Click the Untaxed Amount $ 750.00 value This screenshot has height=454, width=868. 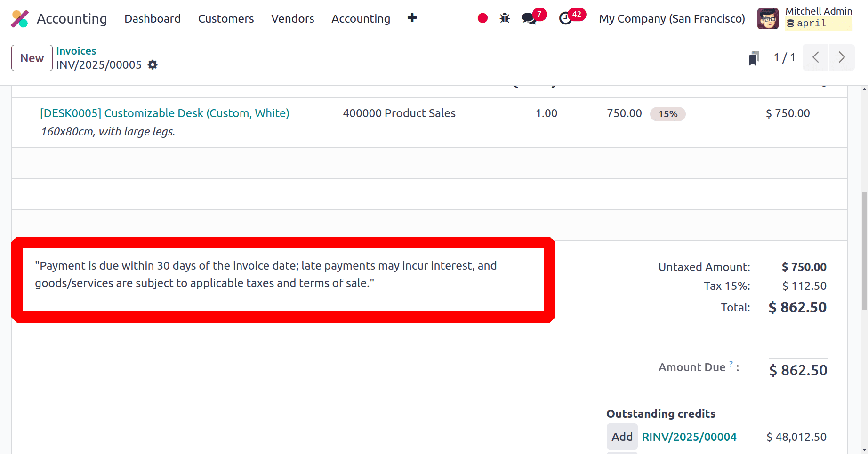(804, 267)
